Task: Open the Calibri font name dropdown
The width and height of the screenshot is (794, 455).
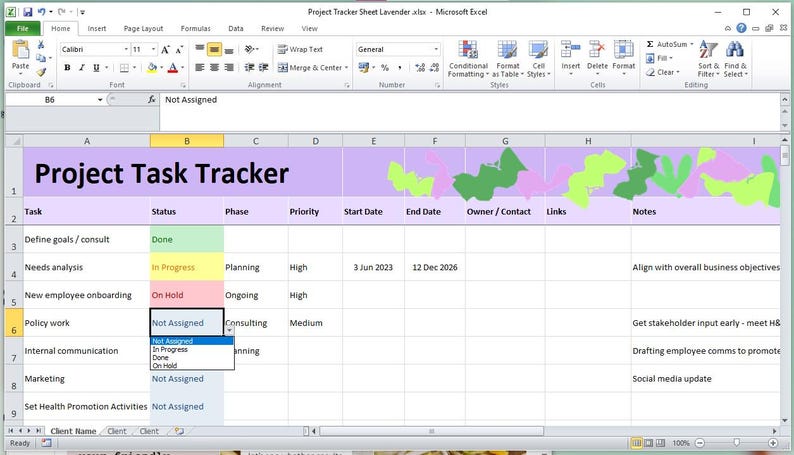Action: pos(126,50)
